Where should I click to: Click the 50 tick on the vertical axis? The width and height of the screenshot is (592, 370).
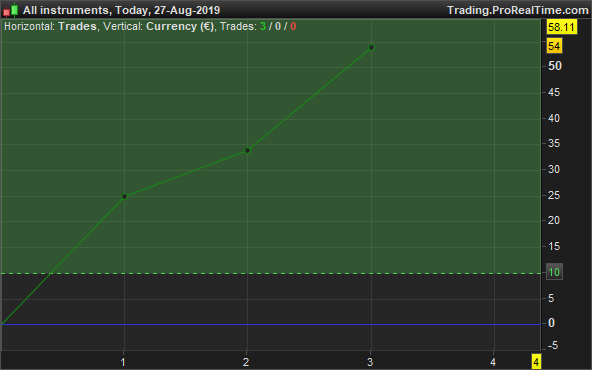[x=555, y=66]
